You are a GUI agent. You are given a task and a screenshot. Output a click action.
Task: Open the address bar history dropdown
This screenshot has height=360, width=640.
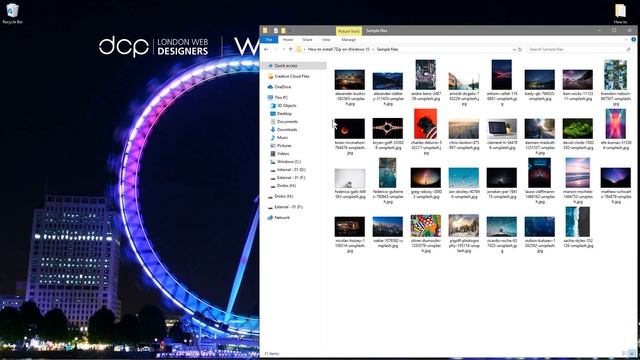tap(513, 49)
